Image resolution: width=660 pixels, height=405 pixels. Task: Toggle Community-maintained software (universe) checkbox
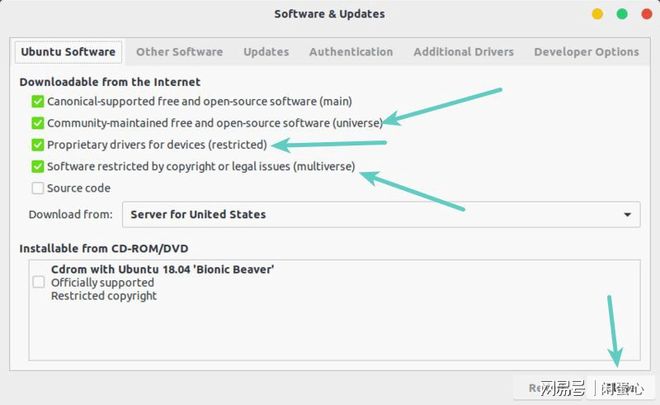[x=37, y=123]
